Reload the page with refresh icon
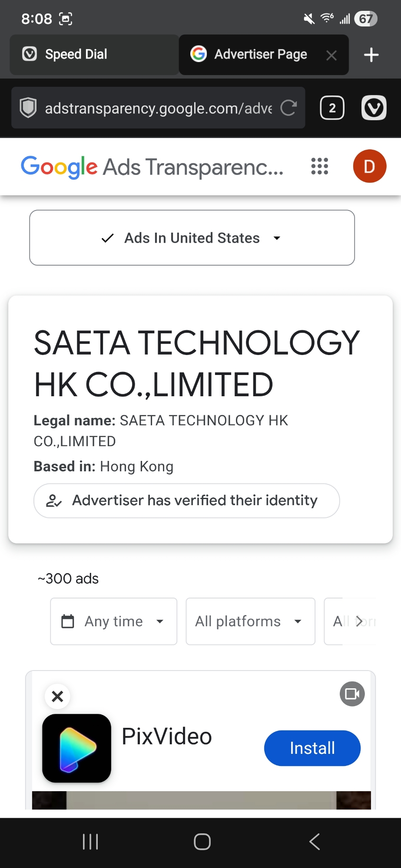 [x=288, y=108]
